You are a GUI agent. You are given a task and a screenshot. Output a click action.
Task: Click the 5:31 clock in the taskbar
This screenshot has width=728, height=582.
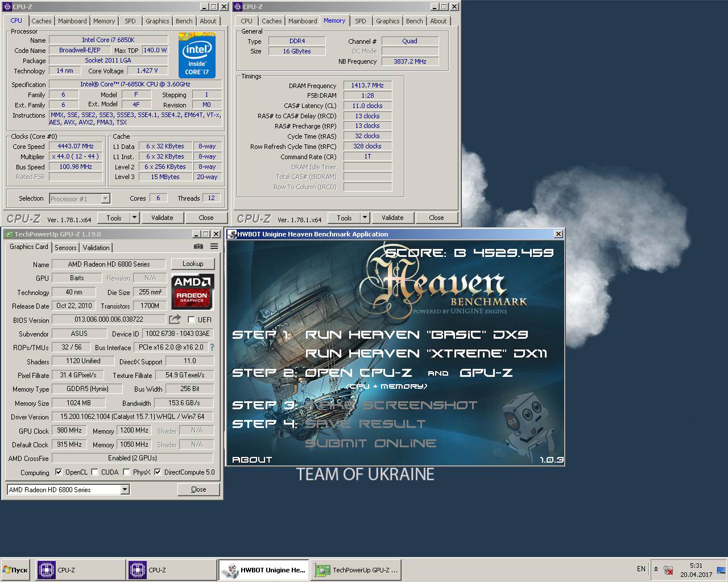pyautogui.click(x=696, y=566)
